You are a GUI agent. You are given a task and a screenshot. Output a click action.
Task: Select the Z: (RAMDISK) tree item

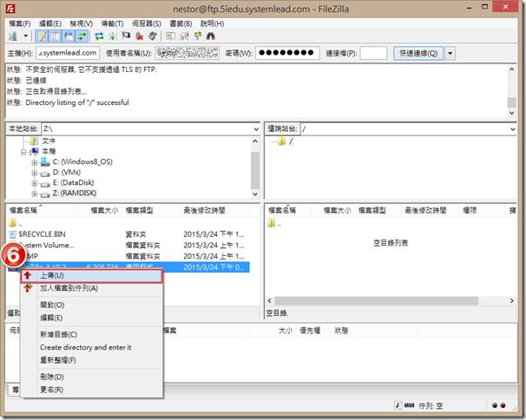[75, 194]
